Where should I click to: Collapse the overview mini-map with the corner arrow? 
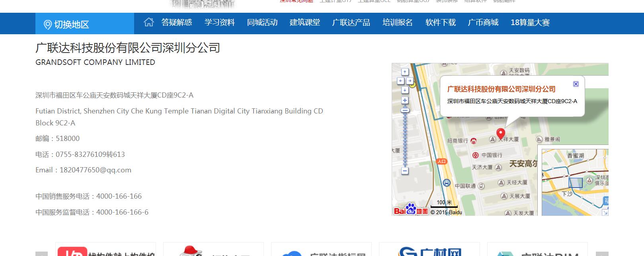605,213
